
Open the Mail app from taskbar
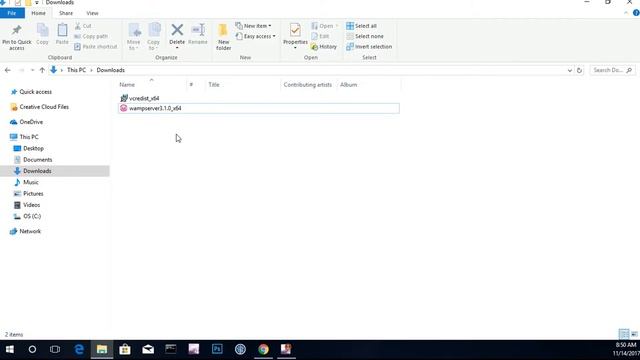point(148,349)
